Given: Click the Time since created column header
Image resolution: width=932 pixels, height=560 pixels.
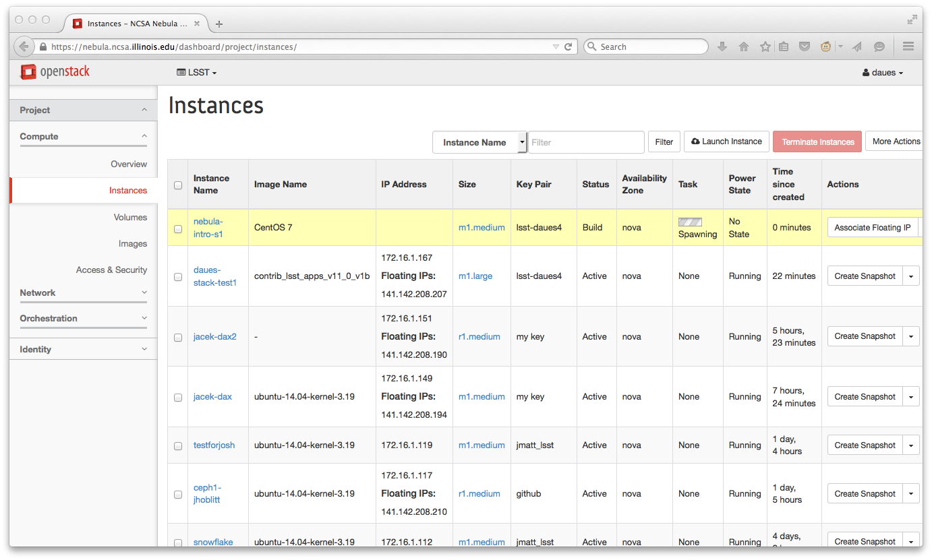Looking at the screenshot, I should [788, 184].
